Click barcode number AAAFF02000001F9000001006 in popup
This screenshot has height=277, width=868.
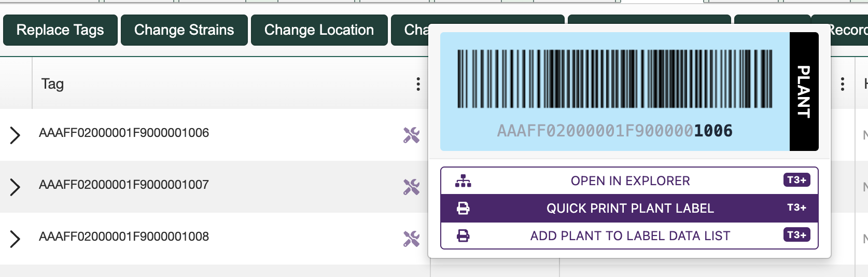[x=615, y=131]
